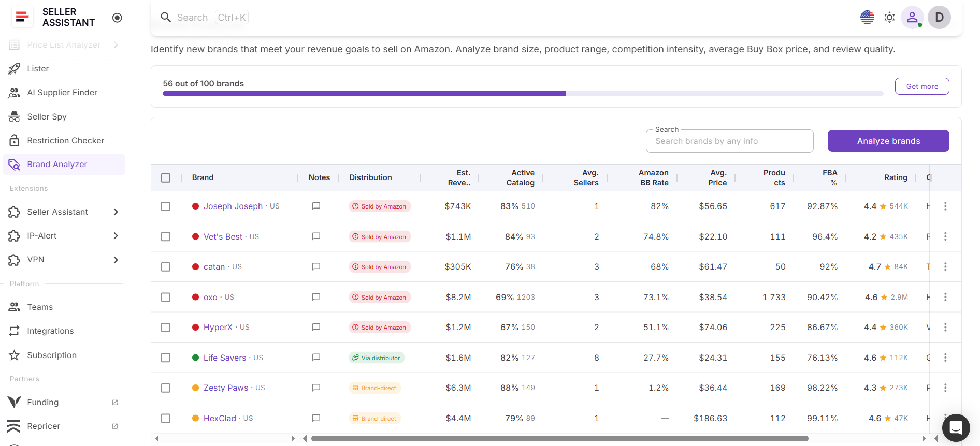This screenshot has width=980, height=446.
Task: Focus the Search brands input field
Action: coord(729,141)
